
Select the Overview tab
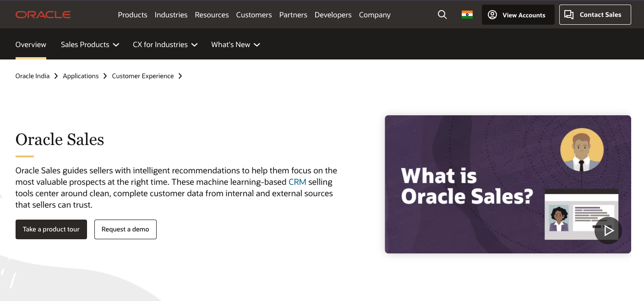(x=31, y=44)
